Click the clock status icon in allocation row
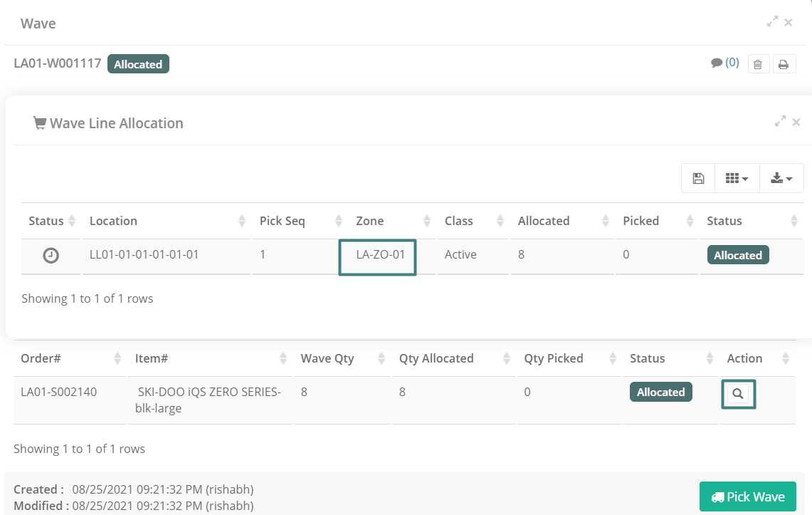The width and height of the screenshot is (812, 515). 51,256
